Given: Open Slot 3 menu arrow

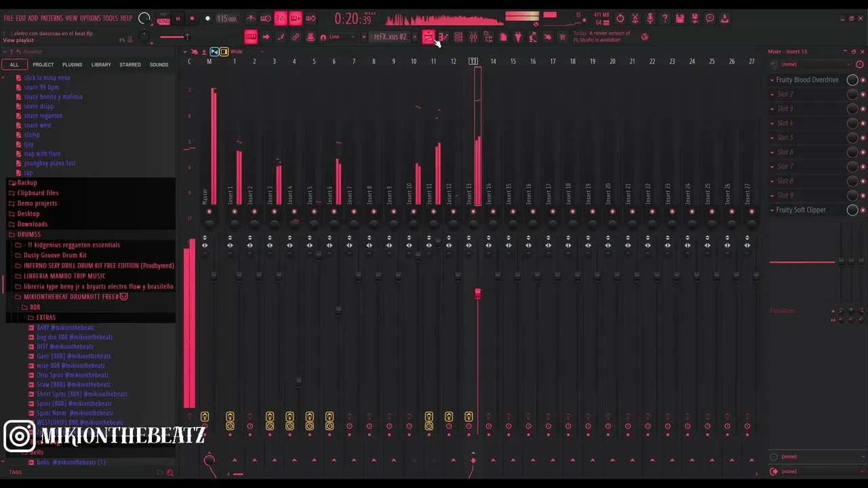Looking at the screenshot, I should click(x=772, y=108).
